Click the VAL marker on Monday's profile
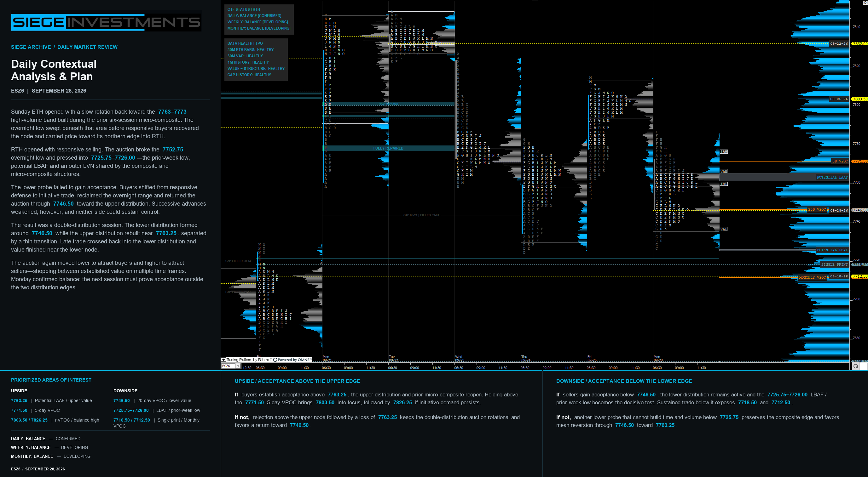 [724, 229]
